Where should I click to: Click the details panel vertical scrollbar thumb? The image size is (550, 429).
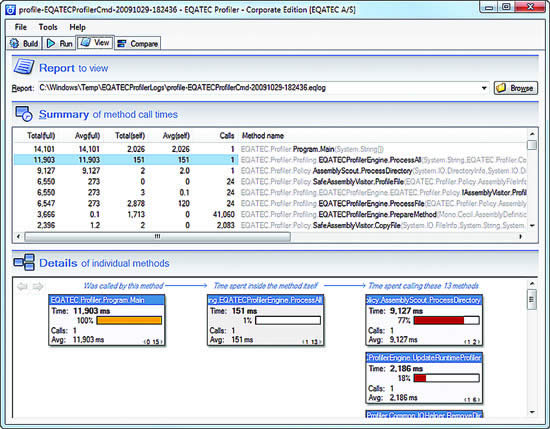pyautogui.click(x=532, y=299)
